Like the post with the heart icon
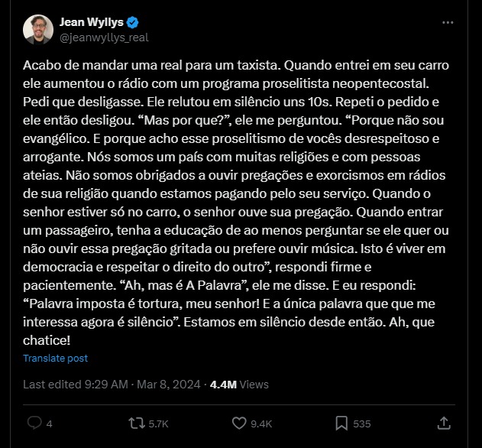482x448 pixels. coord(239,423)
